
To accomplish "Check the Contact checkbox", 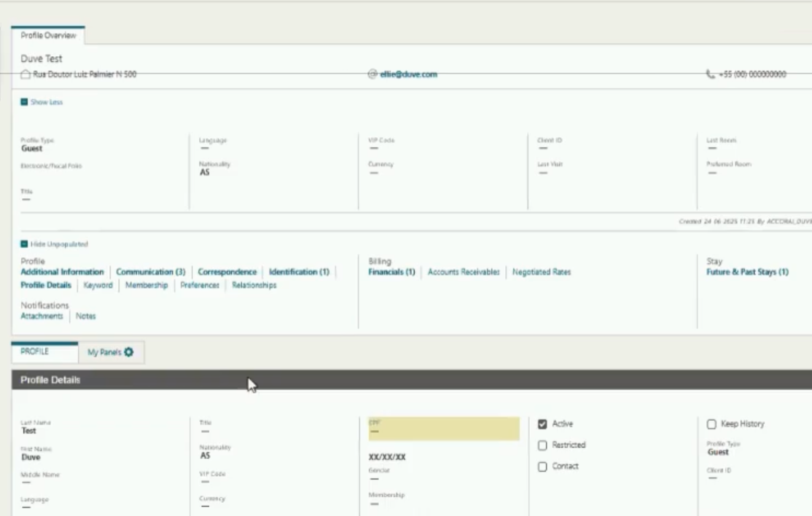I will [542, 466].
